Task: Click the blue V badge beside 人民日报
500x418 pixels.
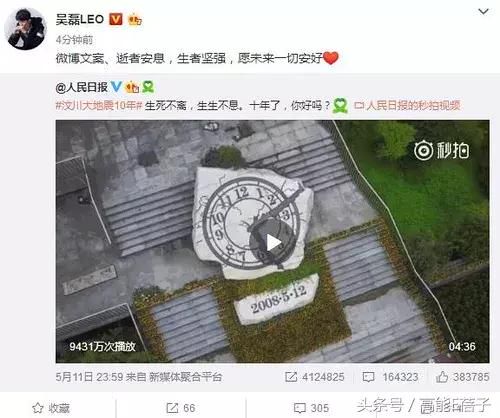Action: click(x=116, y=87)
